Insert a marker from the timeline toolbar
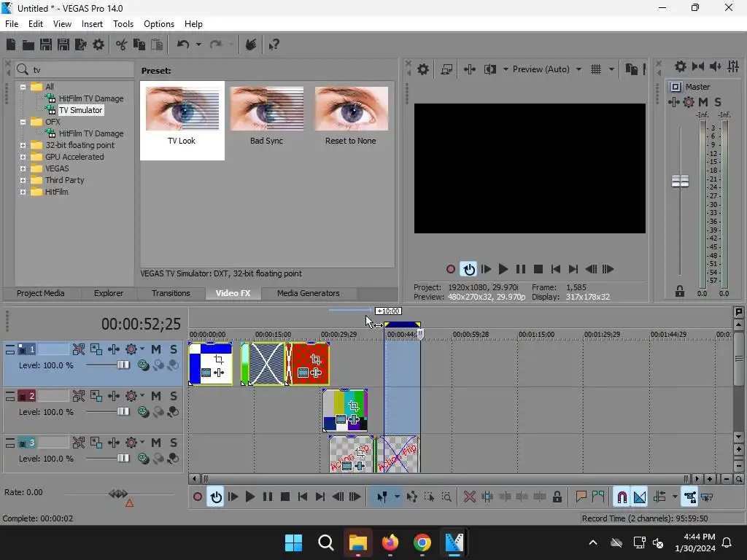Viewport: 747px width, 560px height. pos(581,497)
